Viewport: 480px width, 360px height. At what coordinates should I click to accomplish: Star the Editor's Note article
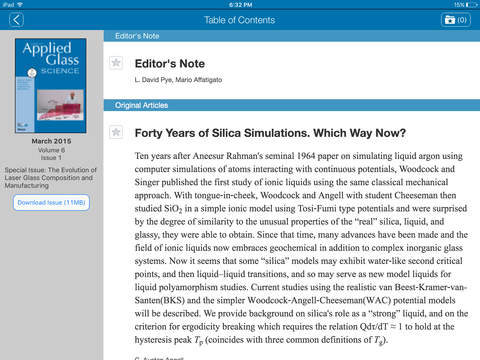click(x=116, y=63)
